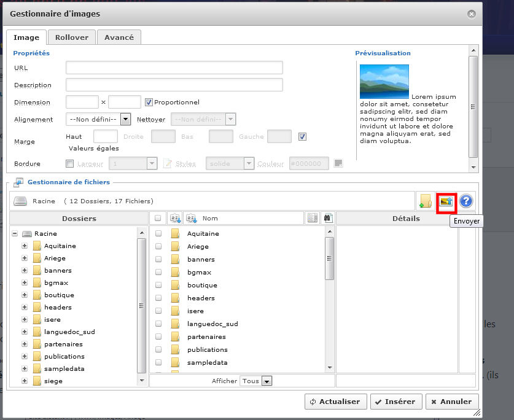Click the Envoyer upload icon
The image size is (514, 420).
446,201
